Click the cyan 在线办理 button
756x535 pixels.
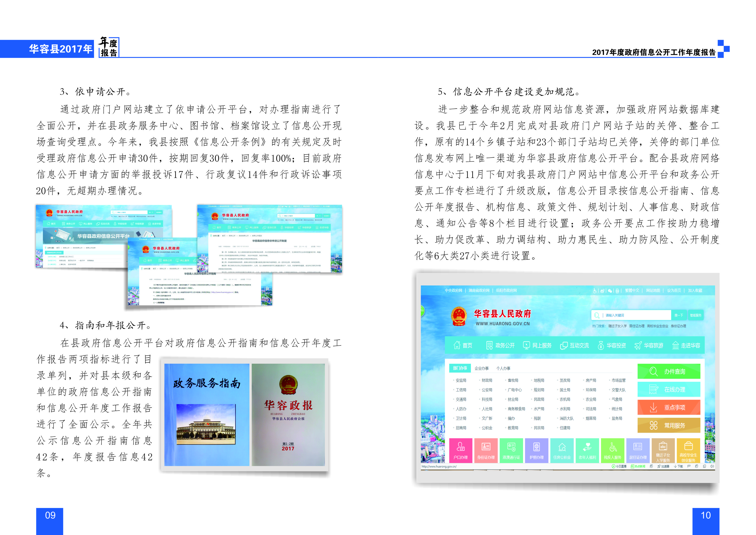point(669,389)
